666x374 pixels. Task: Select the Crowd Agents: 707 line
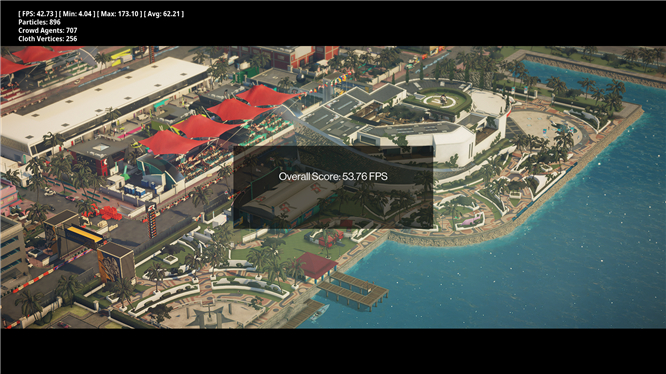click(48, 31)
